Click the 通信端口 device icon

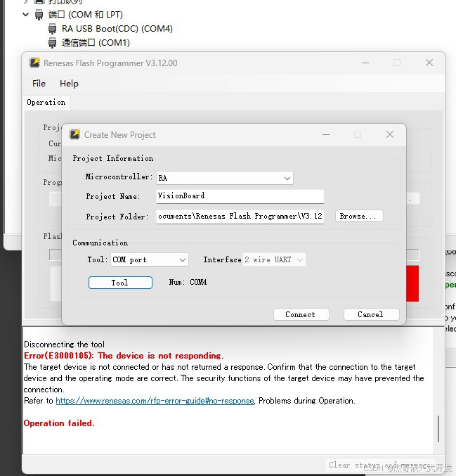click(x=52, y=43)
